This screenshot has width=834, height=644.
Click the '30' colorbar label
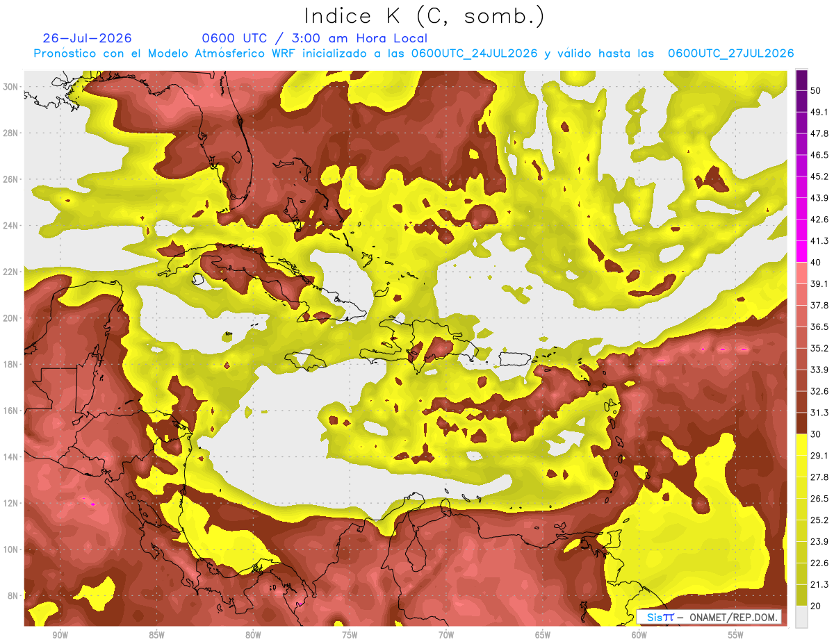(x=817, y=435)
